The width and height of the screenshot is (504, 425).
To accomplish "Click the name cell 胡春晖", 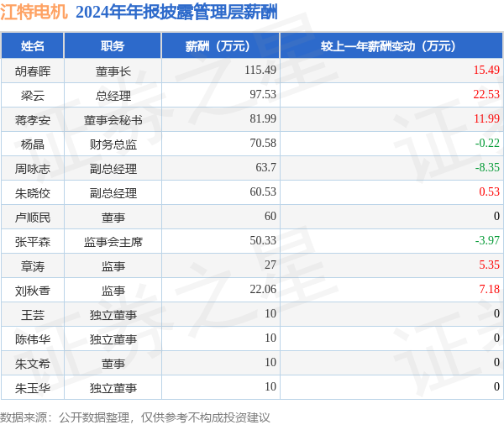I will [x=33, y=71].
